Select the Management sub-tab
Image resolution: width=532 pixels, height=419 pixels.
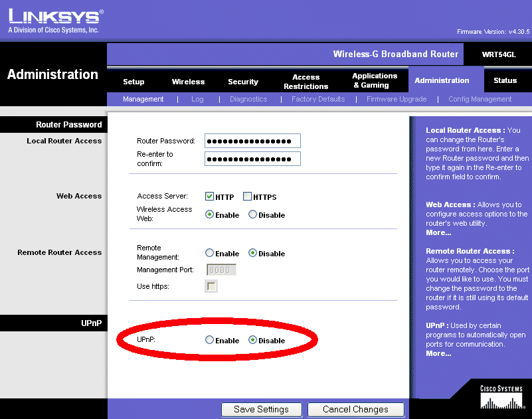143,99
